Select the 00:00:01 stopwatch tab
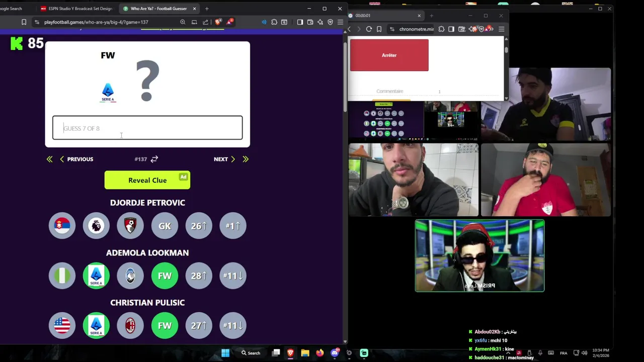This screenshot has width=644, height=362. (385, 16)
